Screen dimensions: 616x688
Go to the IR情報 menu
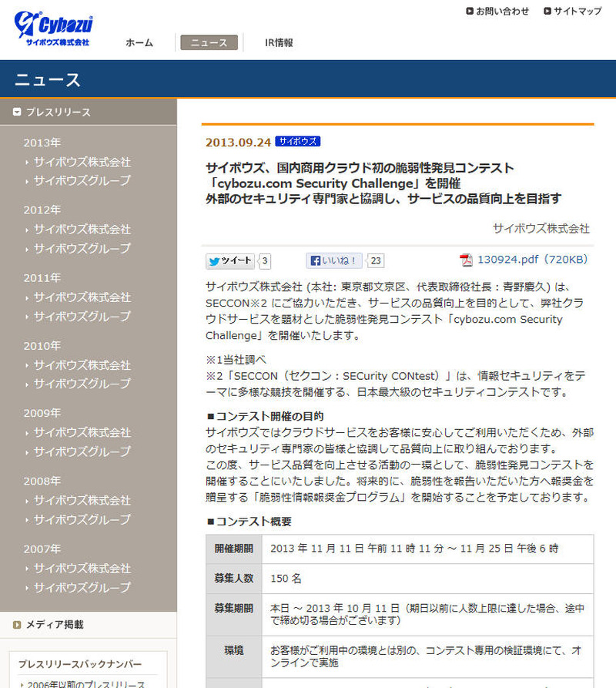point(278,42)
